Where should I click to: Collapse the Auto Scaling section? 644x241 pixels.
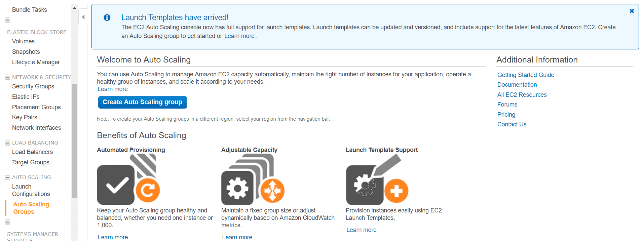tap(7, 177)
